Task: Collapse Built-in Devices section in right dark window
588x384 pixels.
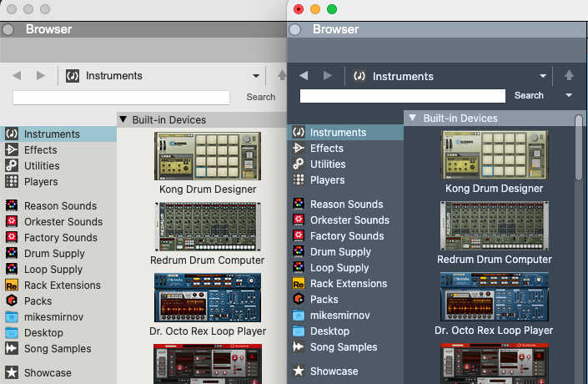Action: (413, 118)
